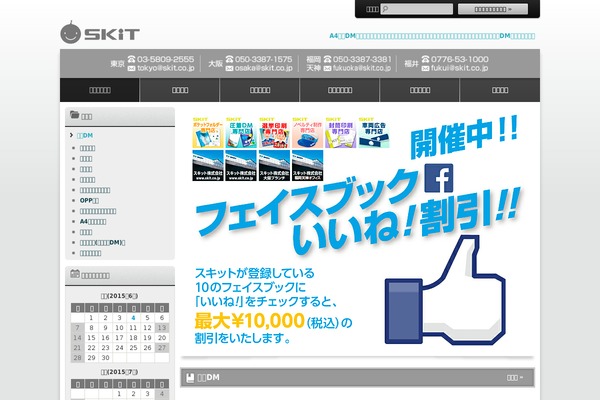
Task: Click the telephone icon beside 050-3387-3381
Action: pos(327,59)
